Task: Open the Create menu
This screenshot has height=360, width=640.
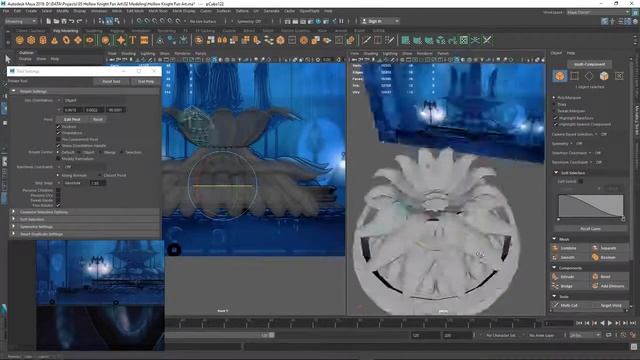Action: pyautogui.click(x=31, y=11)
